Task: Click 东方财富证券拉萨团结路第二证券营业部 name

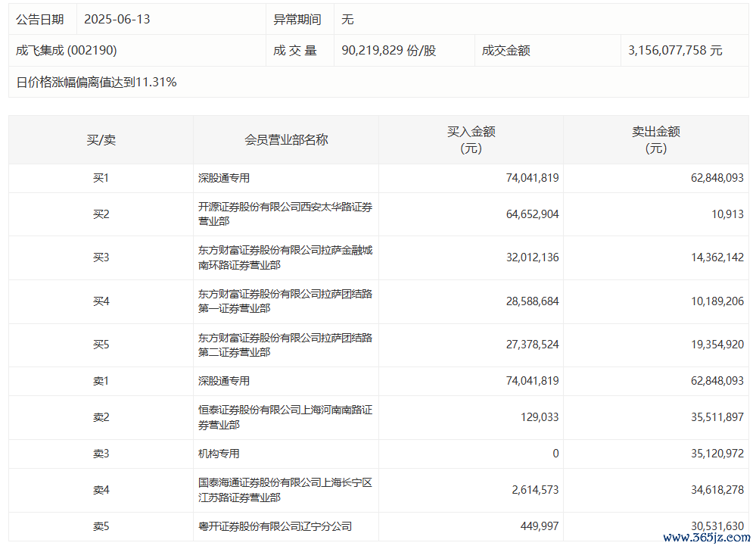Action: [285, 345]
